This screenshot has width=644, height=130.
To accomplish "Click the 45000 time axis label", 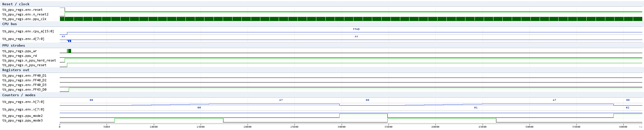I will [x=482, y=127].
